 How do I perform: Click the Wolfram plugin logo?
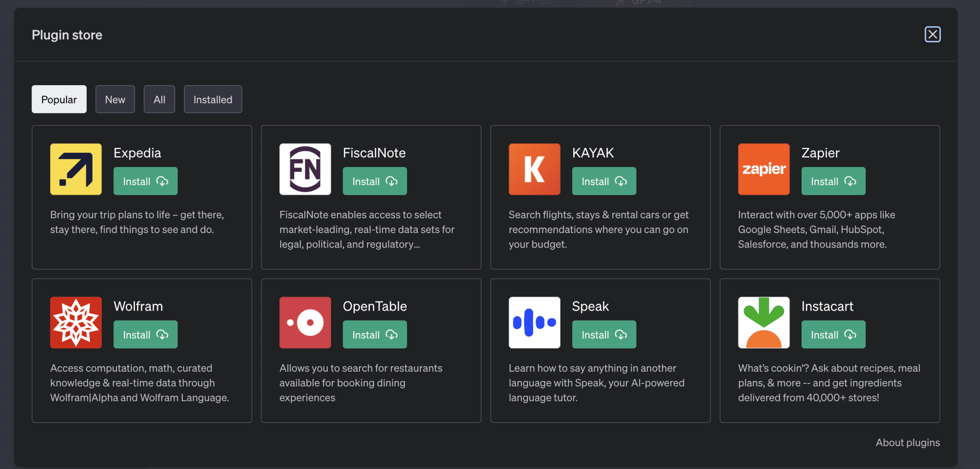(x=76, y=322)
